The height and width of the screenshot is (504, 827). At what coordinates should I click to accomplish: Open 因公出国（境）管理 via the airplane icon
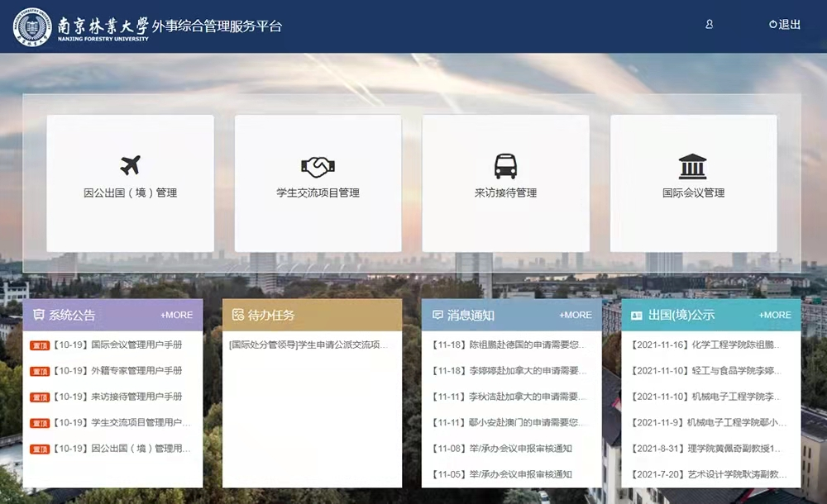point(131,165)
